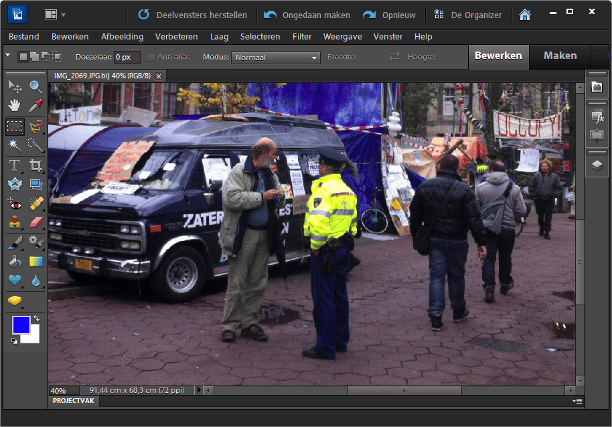This screenshot has width=612, height=427.
Task: Select the Move tool
Action: [15, 88]
